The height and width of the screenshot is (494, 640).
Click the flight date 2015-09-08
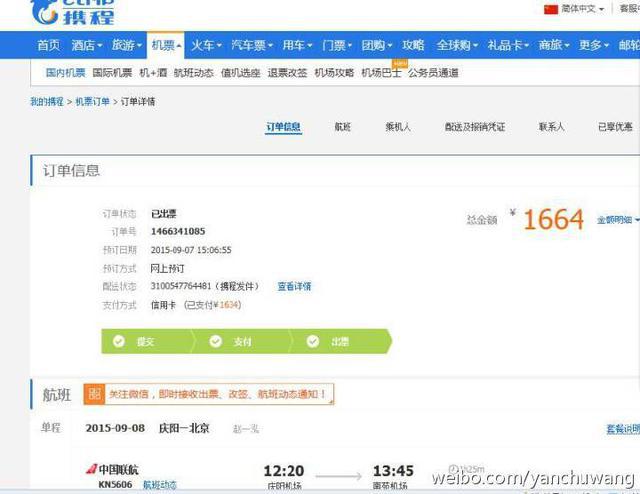(x=115, y=428)
